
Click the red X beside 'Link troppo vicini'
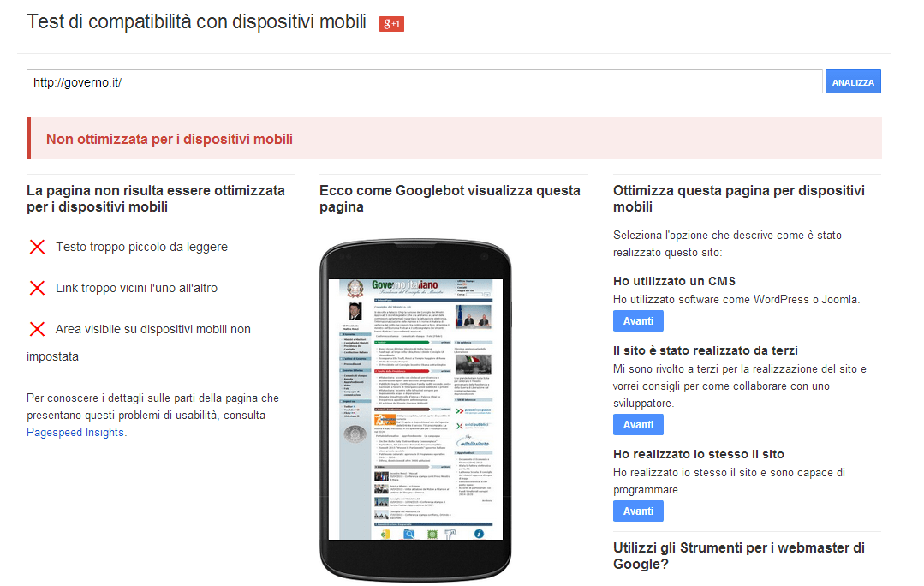37,288
